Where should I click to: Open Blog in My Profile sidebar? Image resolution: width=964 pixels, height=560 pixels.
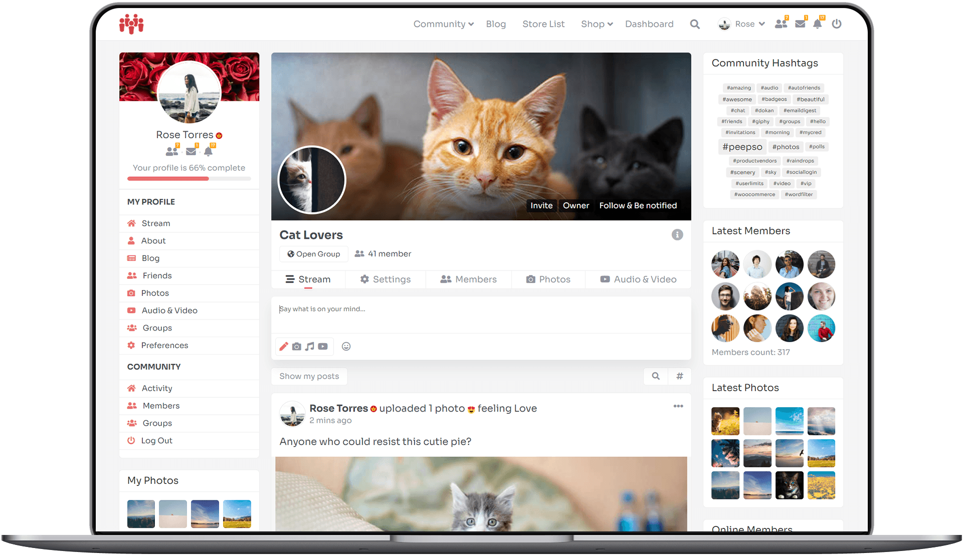189,258
